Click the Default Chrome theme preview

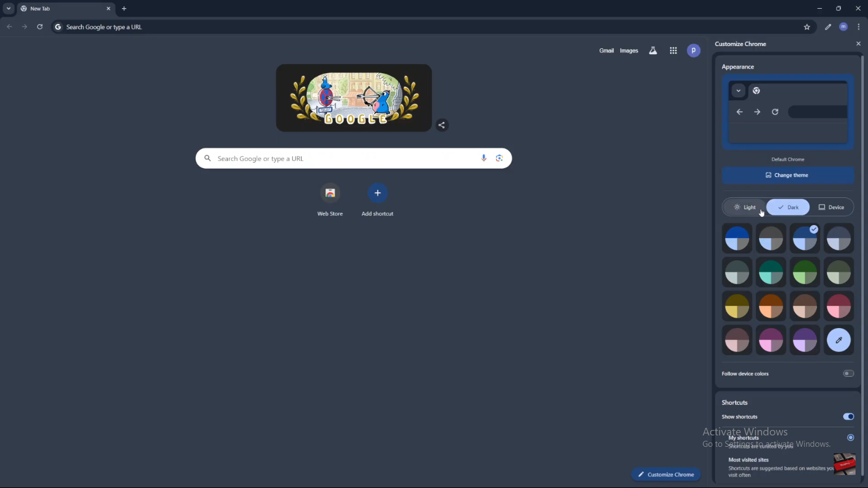click(x=788, y=112)
